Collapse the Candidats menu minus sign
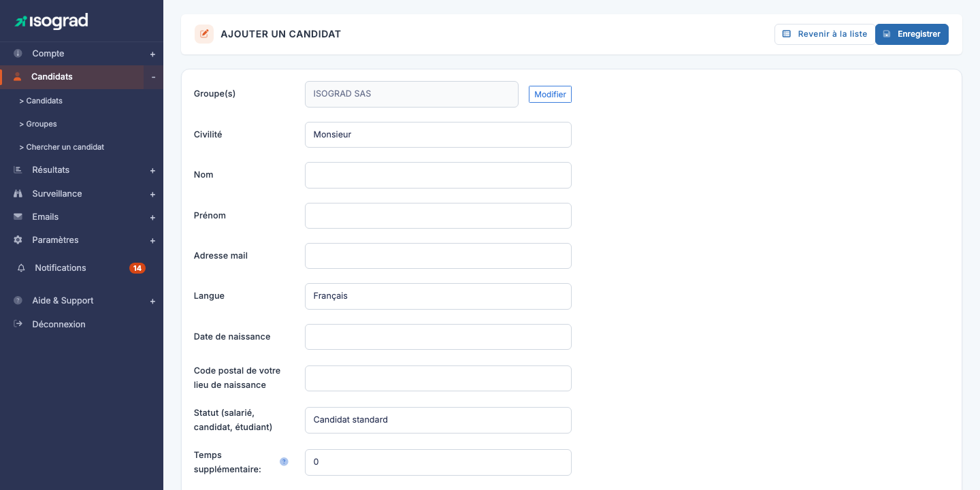Viewport: 980px width, 490px height. tap(153, 77)
